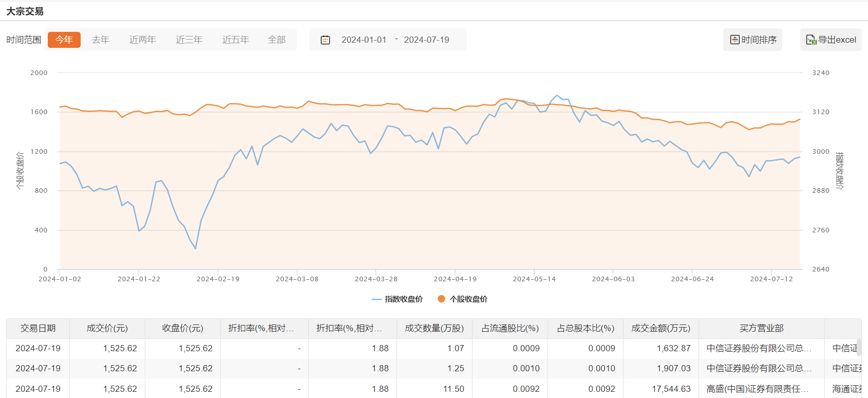868x398 pixels.
Task: Click the 买方营业部 column header
Action: click(761, 328)
